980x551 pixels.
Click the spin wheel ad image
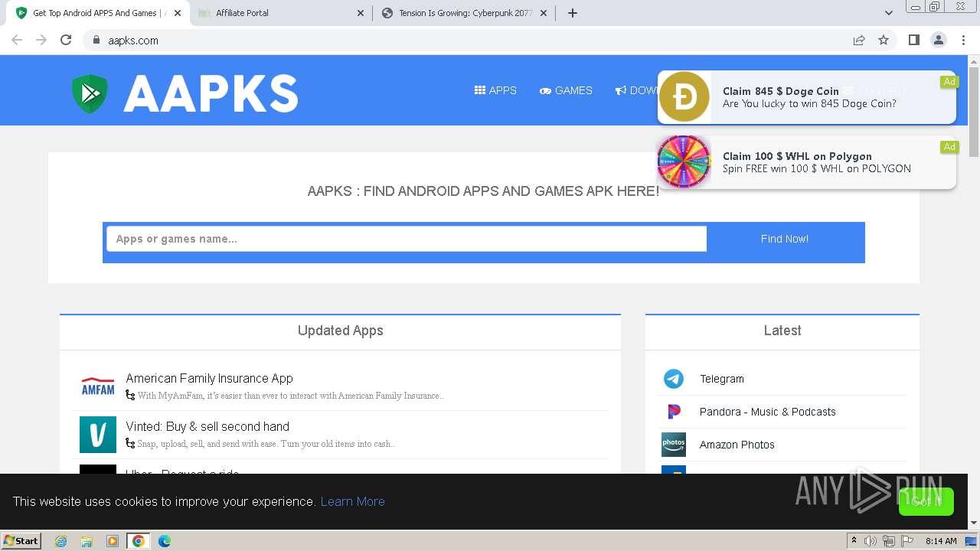pos(684,161)
